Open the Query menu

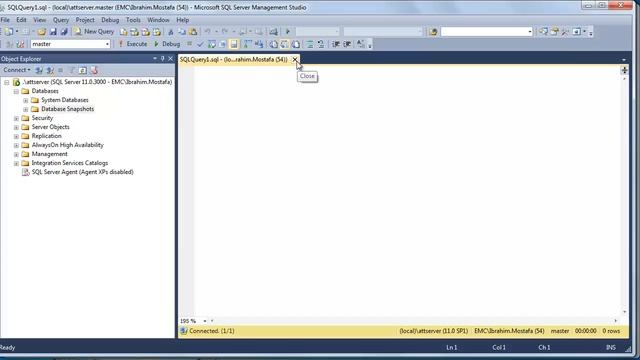(x=61, y=20)
